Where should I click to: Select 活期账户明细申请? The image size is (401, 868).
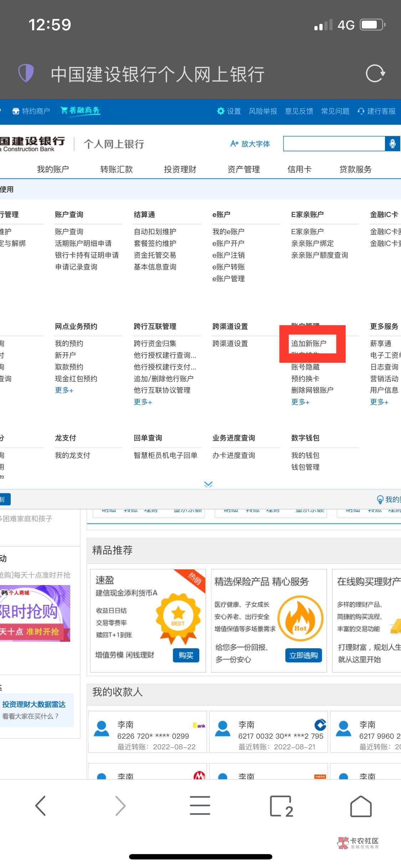pos(83,243)
